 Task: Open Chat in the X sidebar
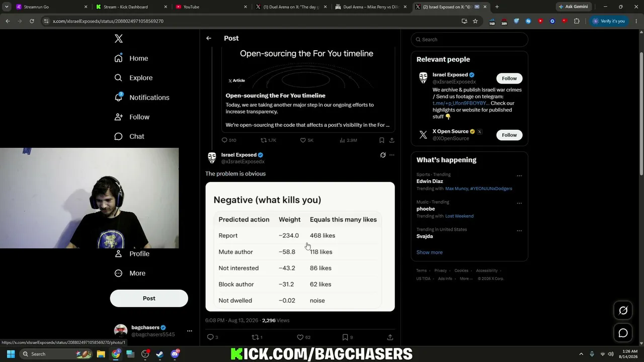[x=129, y=137]
